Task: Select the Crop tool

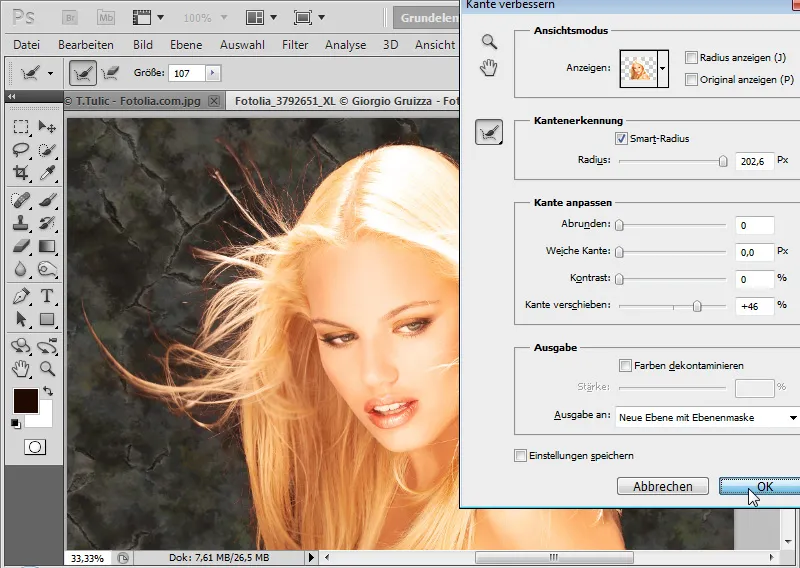Action: point(21,172)
